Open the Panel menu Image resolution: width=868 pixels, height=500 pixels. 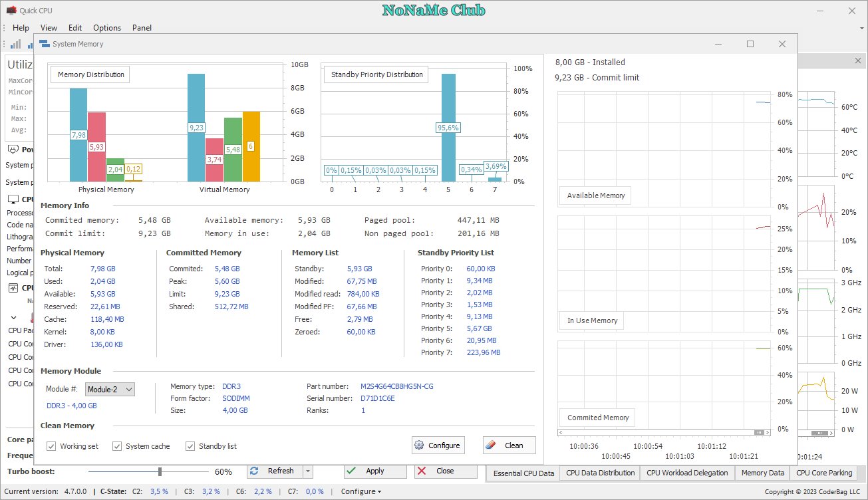click(142, 28)
